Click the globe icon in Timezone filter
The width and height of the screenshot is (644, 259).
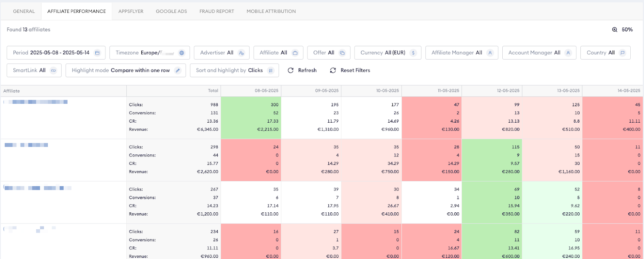pos(182,53)
